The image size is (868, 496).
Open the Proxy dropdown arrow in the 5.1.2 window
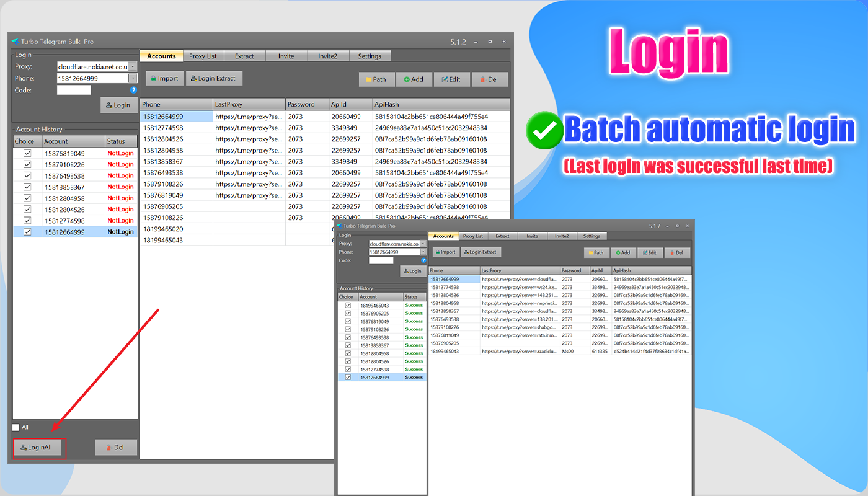tap(133, 66)
